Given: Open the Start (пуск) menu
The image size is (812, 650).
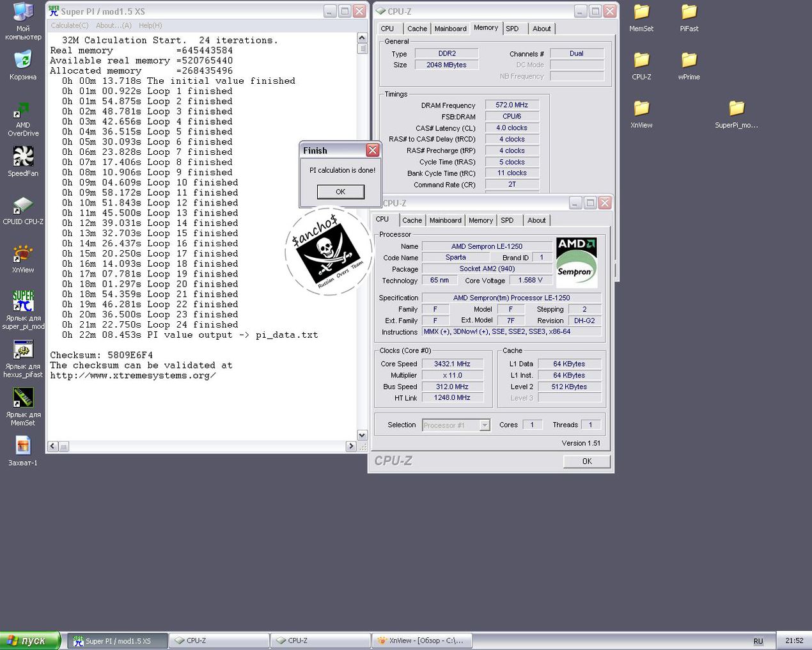Looking at the screenshot, I should tap(30, 640).
